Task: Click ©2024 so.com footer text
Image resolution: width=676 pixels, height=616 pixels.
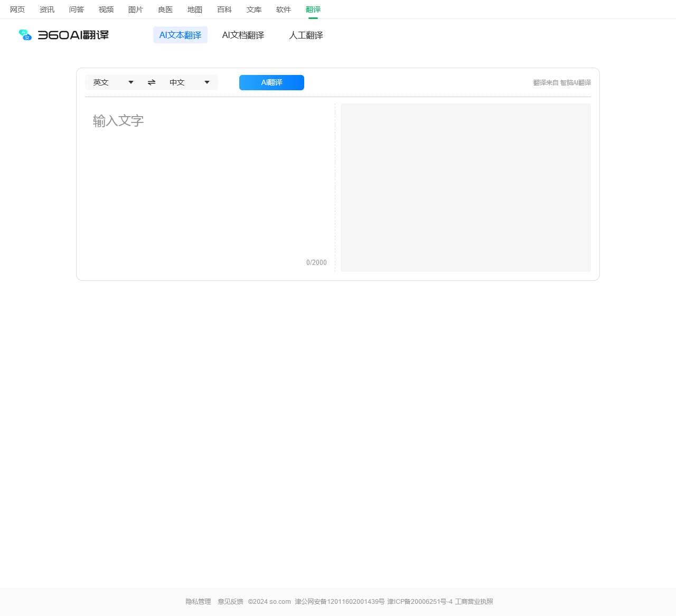Action: 269,602
